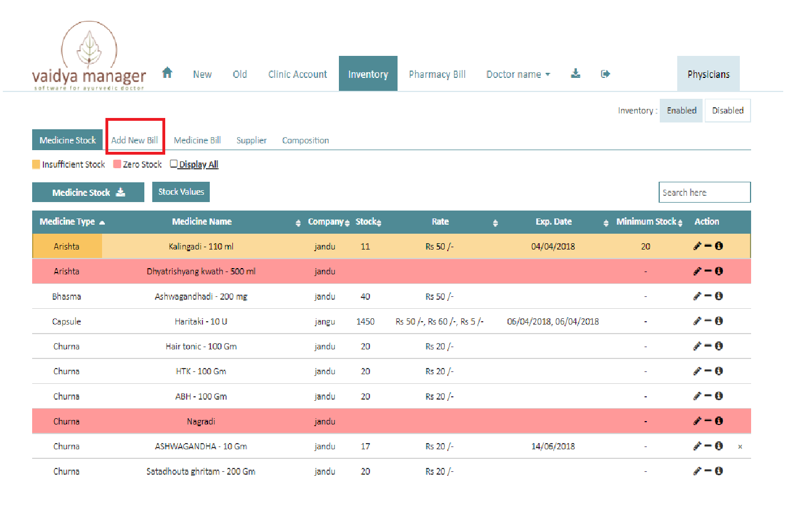Viewport: 812px width, 508px height.
Task: Open info icon for Kalingadi - 110 ml
Action: coord(719,246)
